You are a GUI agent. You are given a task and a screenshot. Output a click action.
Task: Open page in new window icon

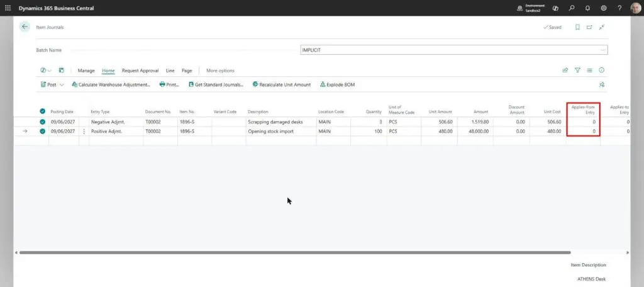(589, 27)
